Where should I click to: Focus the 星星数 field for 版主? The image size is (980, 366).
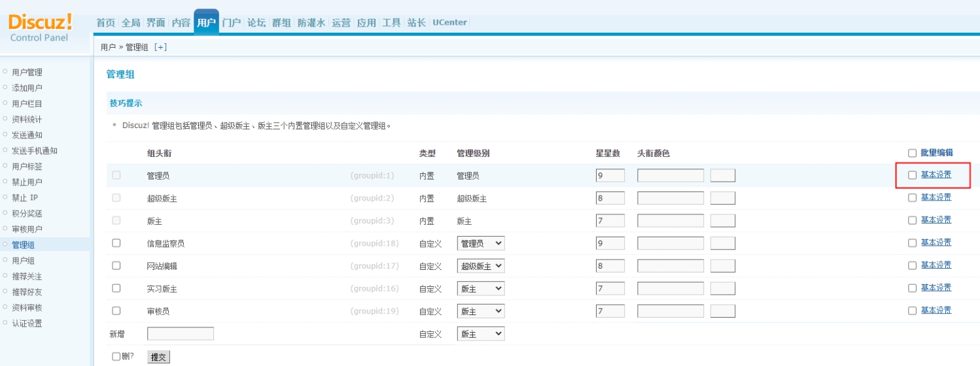(610, 221)
